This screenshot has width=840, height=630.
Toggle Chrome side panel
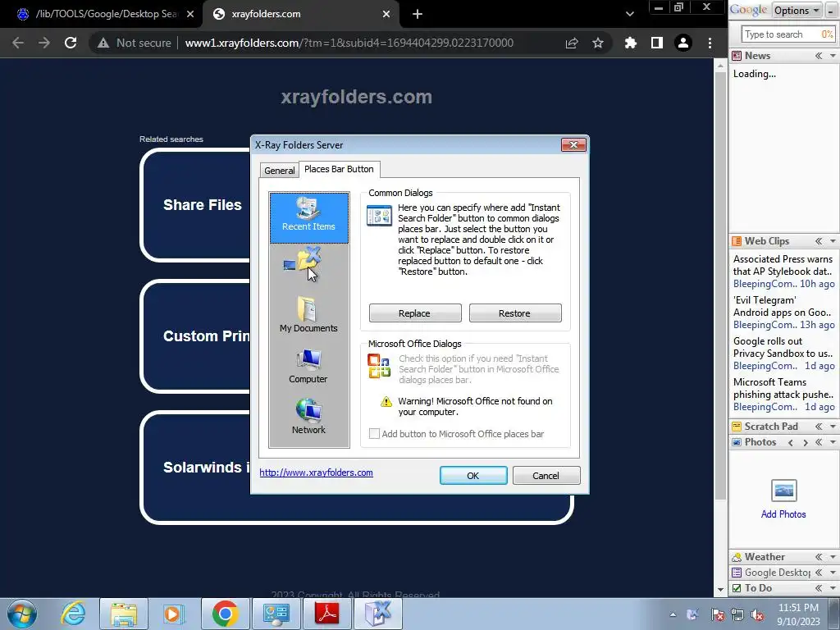coord(657,43)
